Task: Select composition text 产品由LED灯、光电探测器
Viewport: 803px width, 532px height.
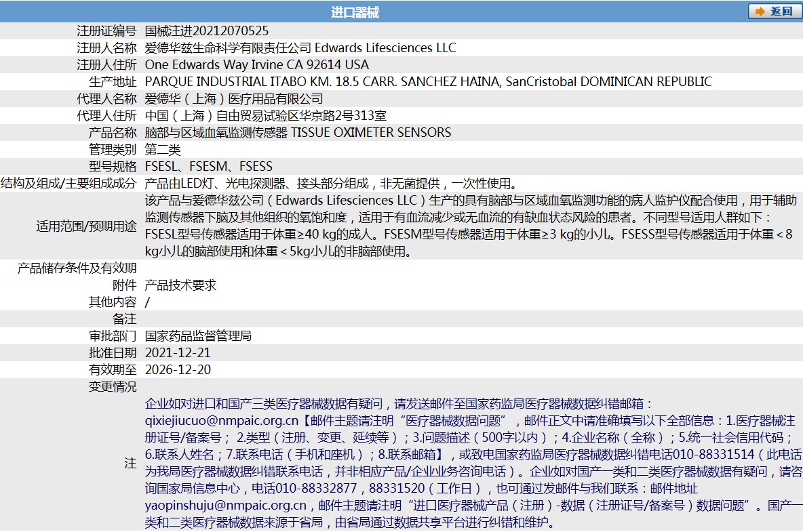Action: coord(215,183)
